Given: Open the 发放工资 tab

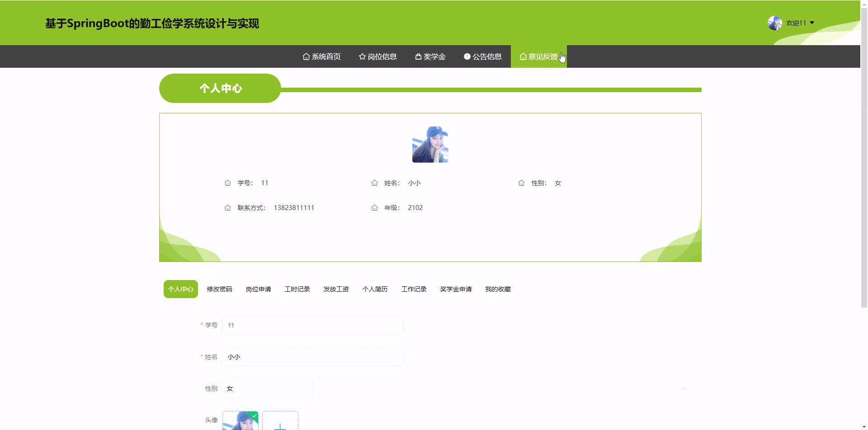Looking at the screenshot, I should tap(336, 289).
